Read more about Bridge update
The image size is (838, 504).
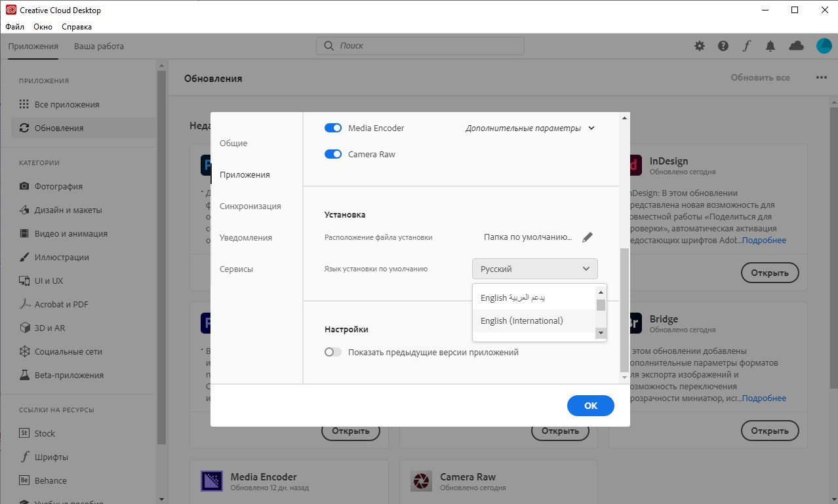(764, 398)
